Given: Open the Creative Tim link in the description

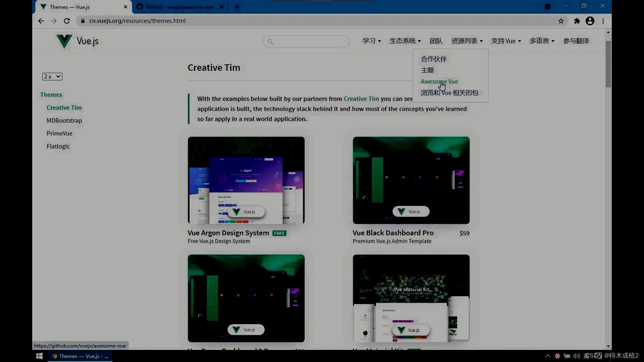Looking at the screenshot, I should click(x=361, y=99).
